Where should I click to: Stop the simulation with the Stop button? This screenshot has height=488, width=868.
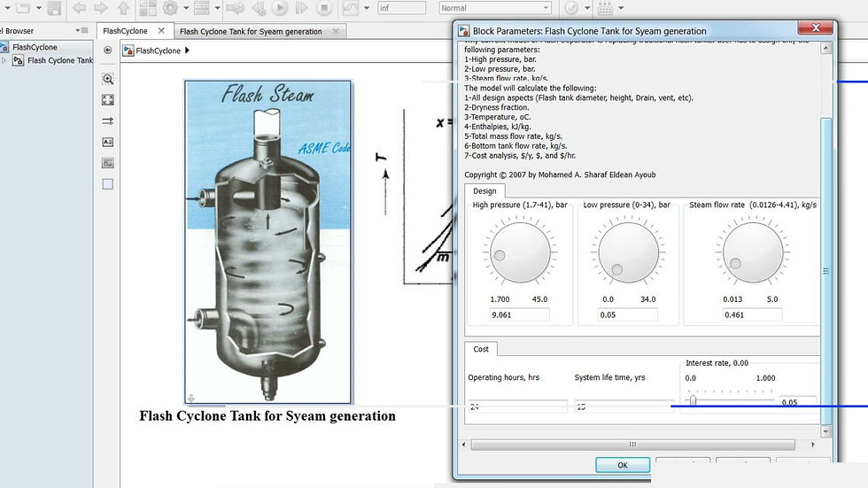tap(324, 8)
